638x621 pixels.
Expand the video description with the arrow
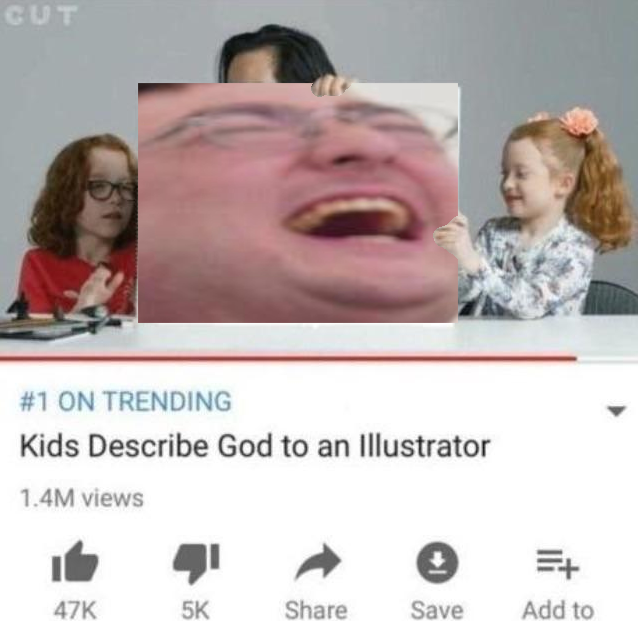(x=616, y=411)
